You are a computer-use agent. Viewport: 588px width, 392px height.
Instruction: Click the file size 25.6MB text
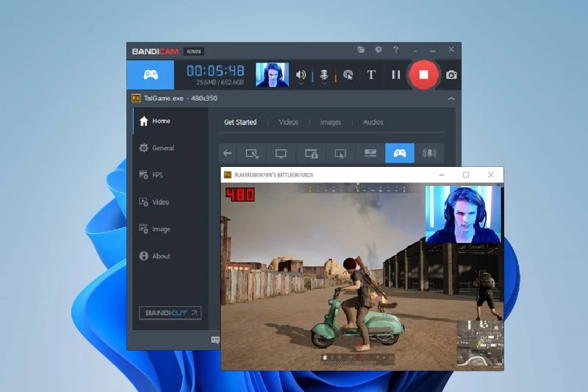[x=207, y=82]
